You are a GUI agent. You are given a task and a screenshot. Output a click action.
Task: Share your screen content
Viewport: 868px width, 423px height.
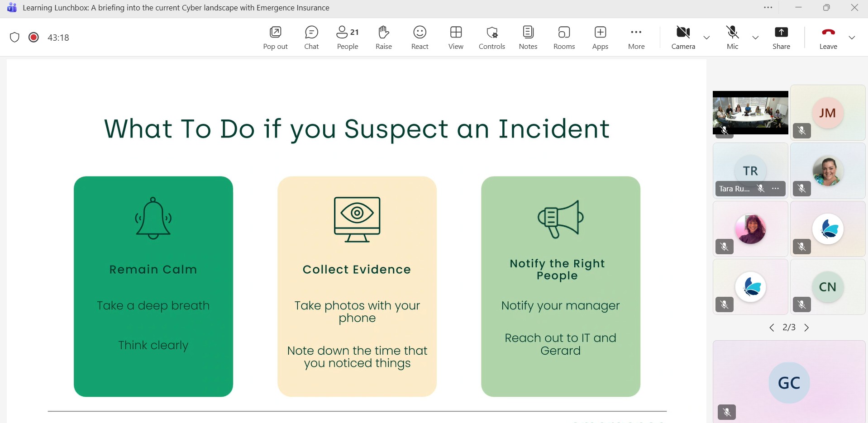(781, 38)
